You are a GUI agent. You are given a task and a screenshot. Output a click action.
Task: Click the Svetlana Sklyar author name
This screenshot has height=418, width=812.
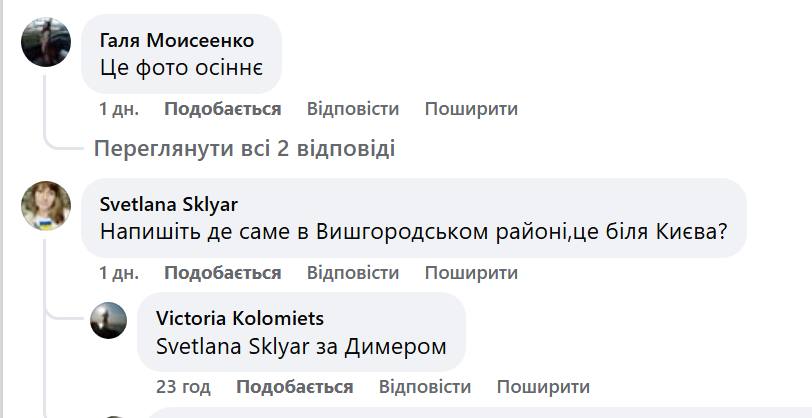[169, 204]
